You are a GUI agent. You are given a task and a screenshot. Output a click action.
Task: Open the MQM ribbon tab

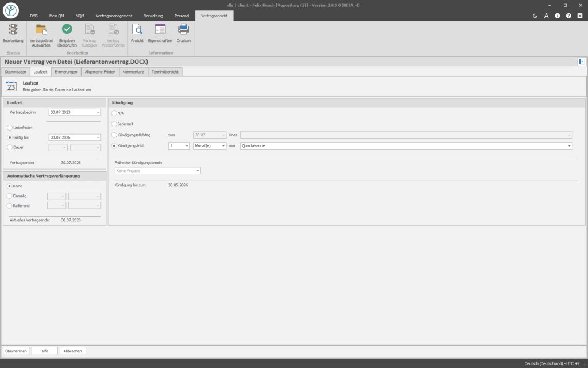click(x=80, y=16)
